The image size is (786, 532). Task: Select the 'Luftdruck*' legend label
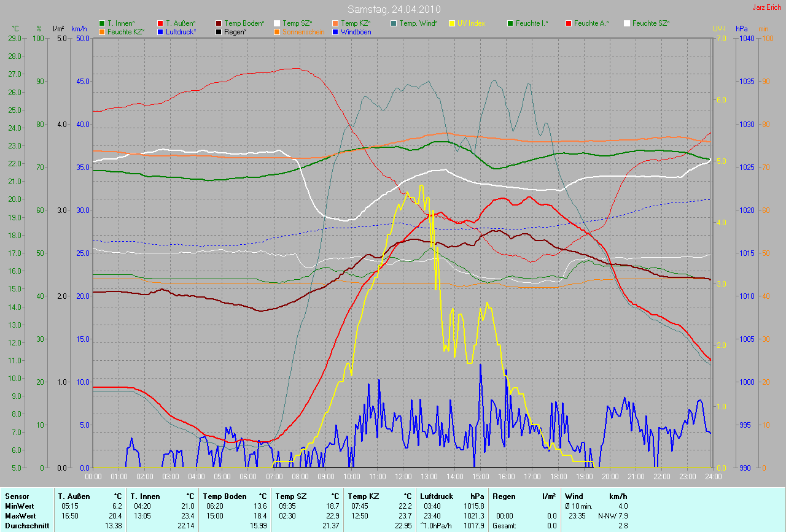tap(181, 31)
